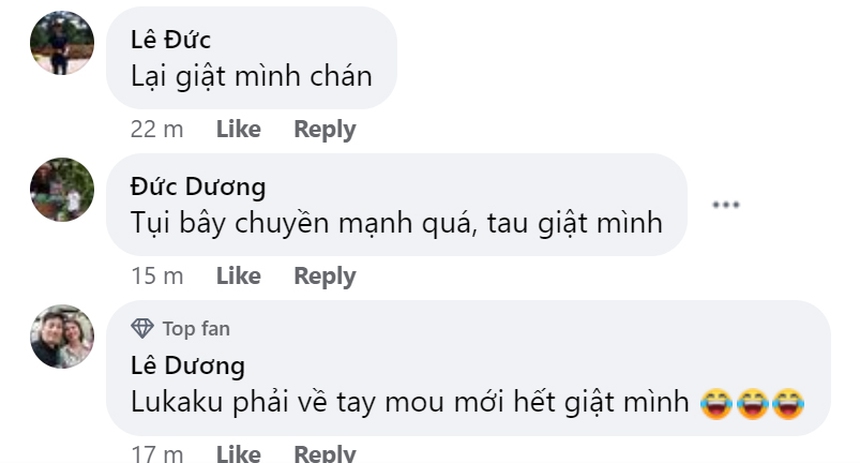Reply to Lê Đức's comment
860x463 pixels.
(324, 129)
